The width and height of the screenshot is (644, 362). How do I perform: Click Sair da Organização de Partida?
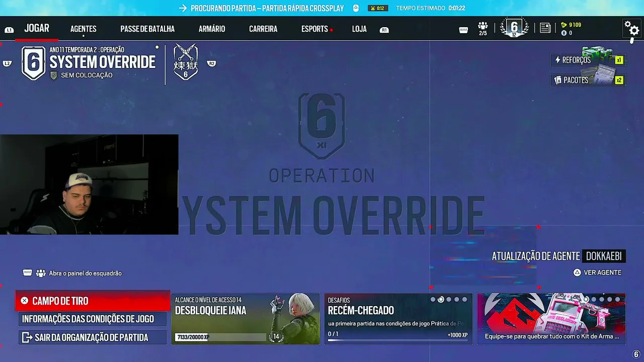coord(93,337)
